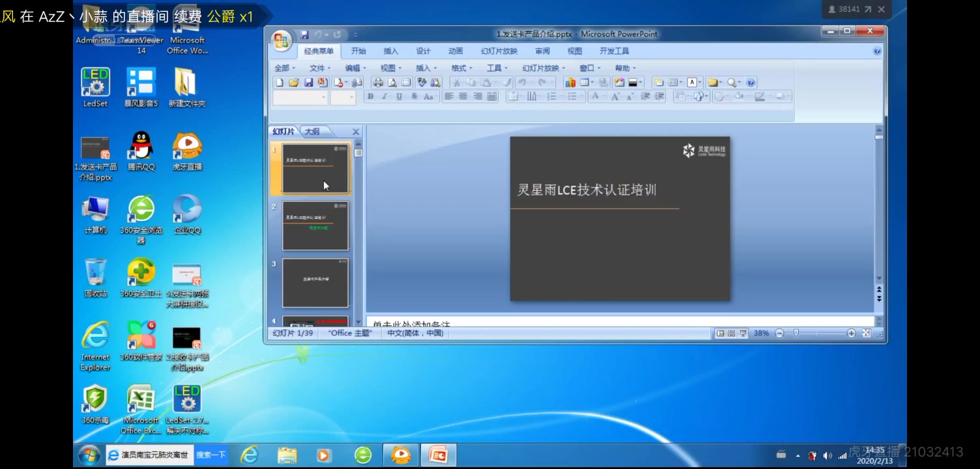Select slide 2 thumbnail
The height and width of the screenshot is (469, 980).
(x=315, y=225)
